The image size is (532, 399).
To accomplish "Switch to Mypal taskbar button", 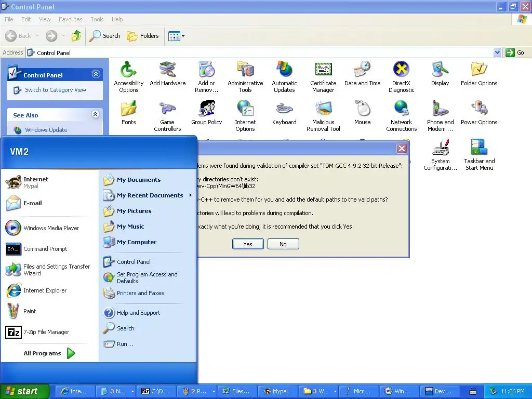I will 277,391.
